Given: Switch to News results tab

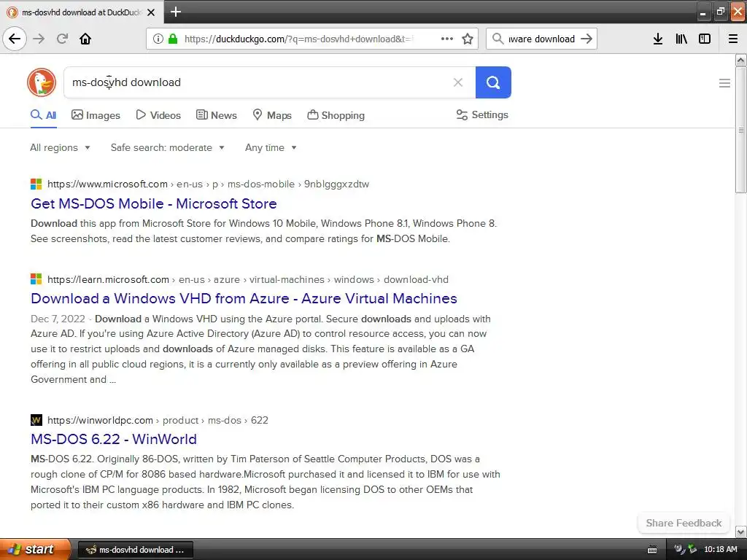Looking at the screenshot, I should coord(216,115).
